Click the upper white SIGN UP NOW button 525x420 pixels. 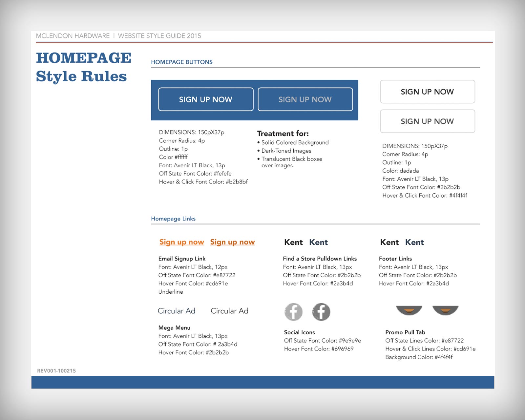[x=427, y=92]
